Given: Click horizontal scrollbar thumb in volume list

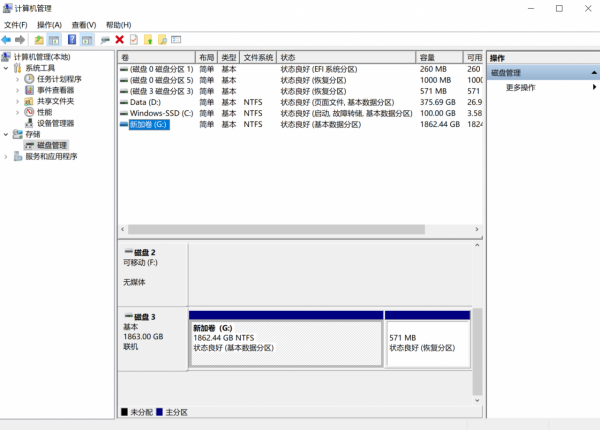Looking at the screenshot, I should click(276, 229).
